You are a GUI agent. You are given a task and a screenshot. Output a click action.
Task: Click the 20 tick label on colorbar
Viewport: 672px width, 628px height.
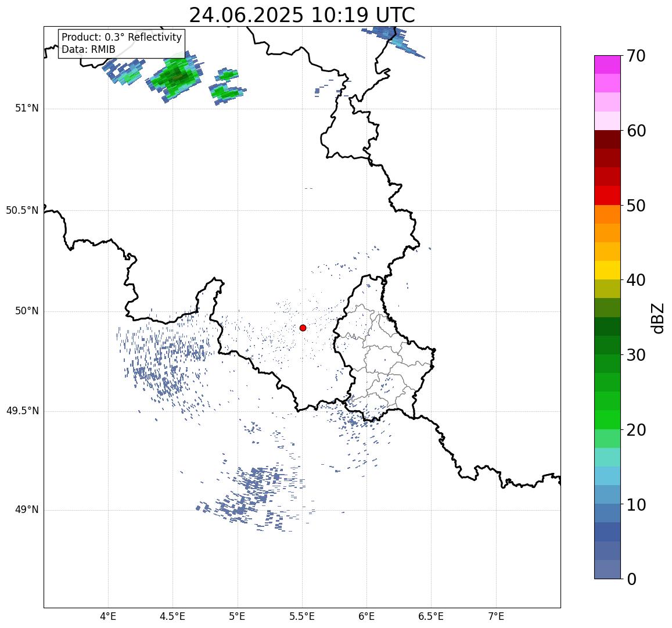[636, 429]
